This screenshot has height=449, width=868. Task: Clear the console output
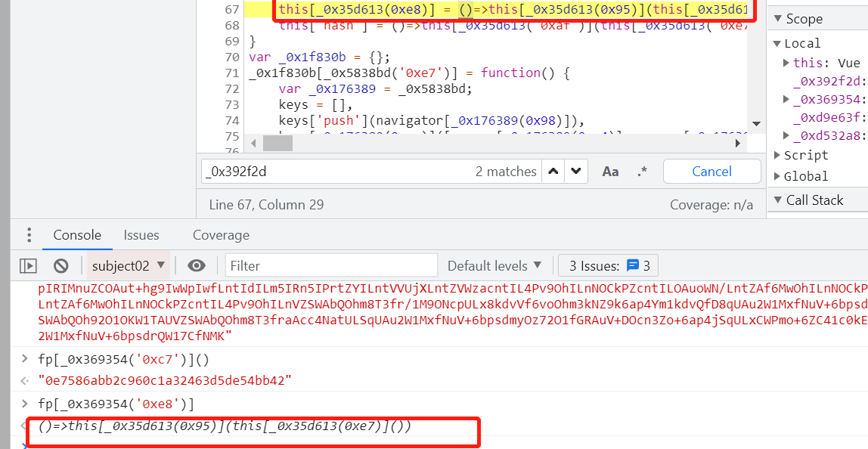tap(61, 266)
